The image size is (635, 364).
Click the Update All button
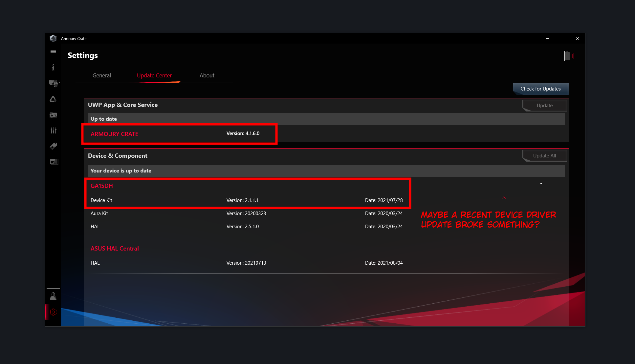544,156
